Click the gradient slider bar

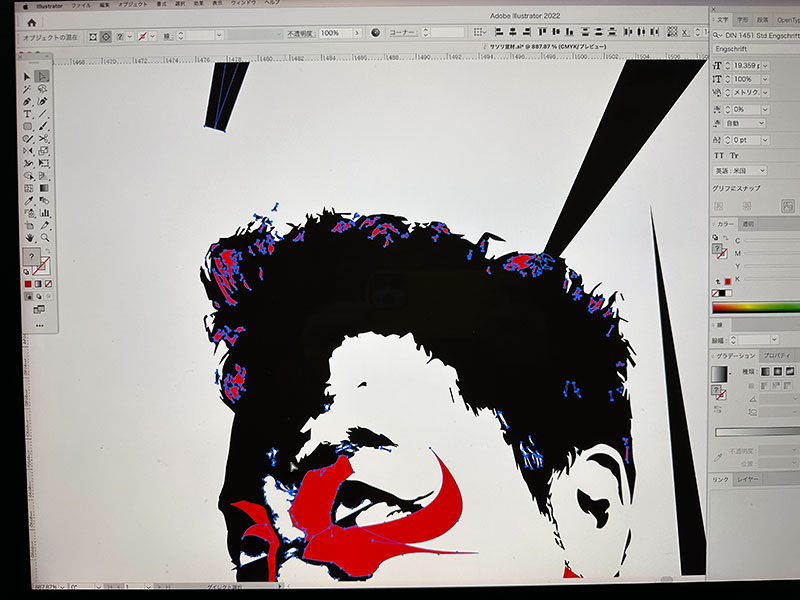758,433
